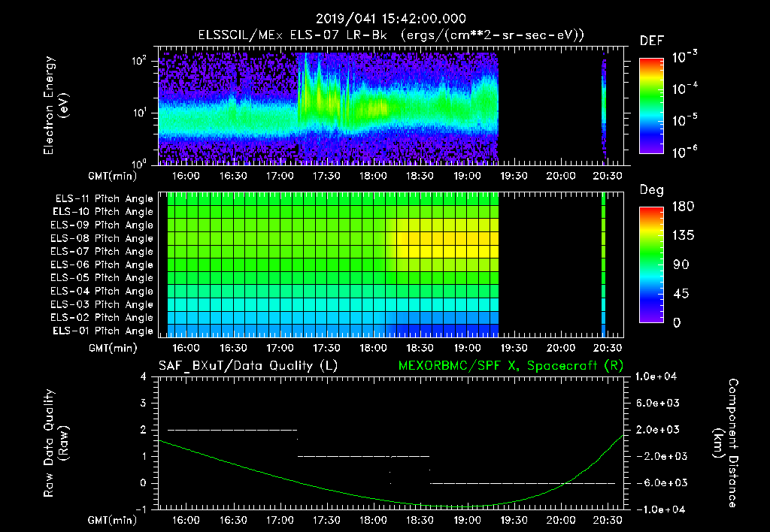Click the 1.0e+04 right axis value
This screenshot has width=770, height=532.
[656, 376]
